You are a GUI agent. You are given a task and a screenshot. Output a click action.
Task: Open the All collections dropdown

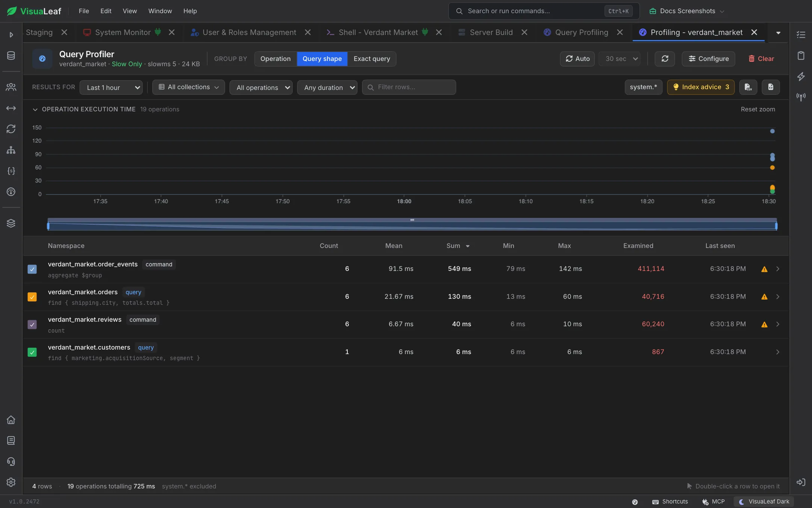[188, 87]
